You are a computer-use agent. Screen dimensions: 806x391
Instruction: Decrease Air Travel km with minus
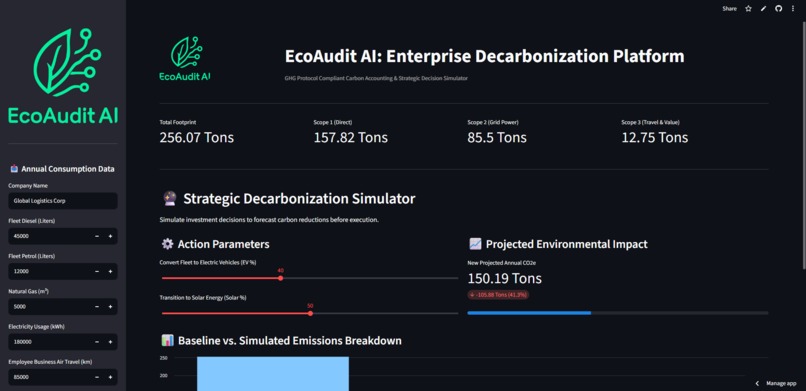tap(97, 377)
